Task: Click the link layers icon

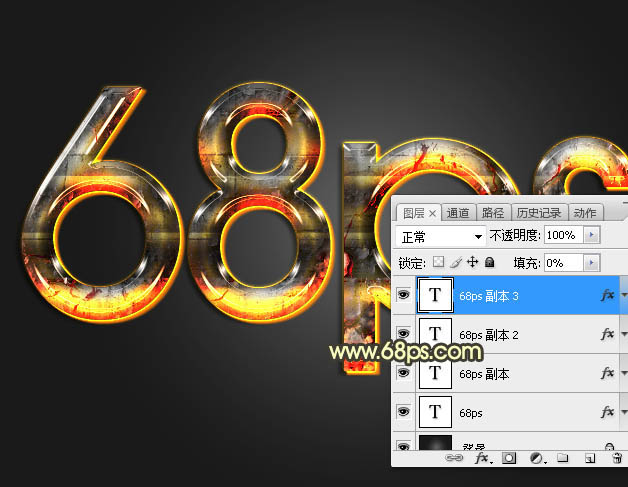Action: (454, 457)
